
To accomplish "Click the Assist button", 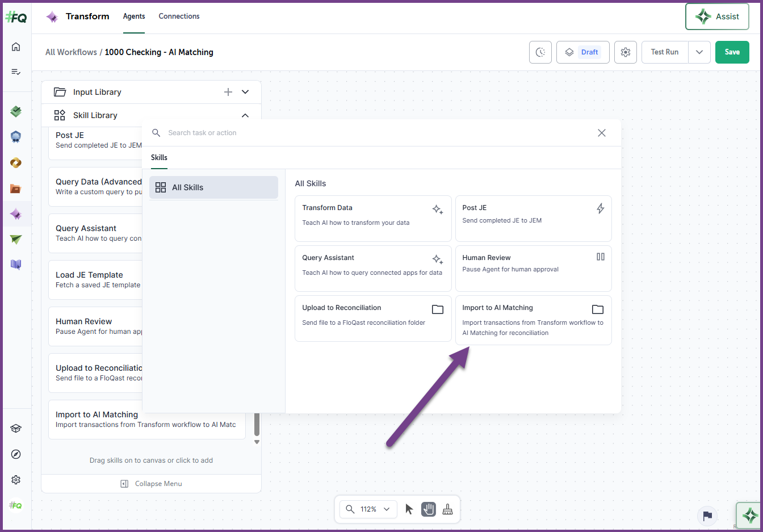I will click(717, 16).
